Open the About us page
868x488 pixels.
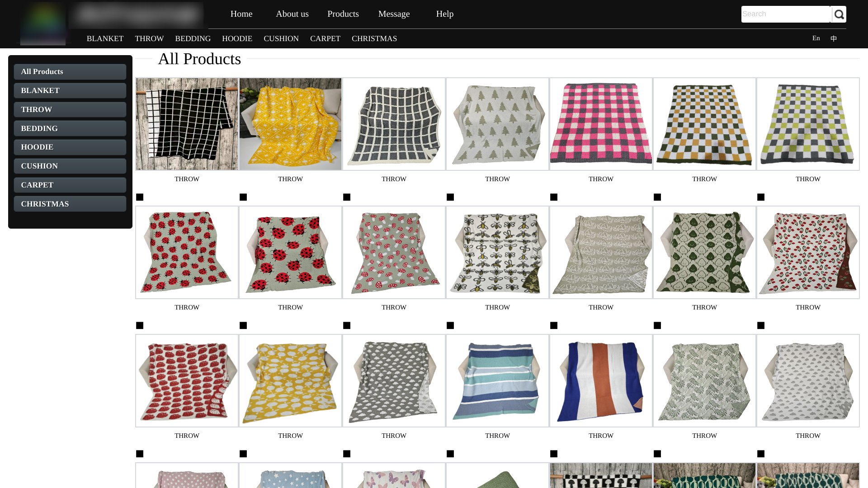click(x=292, y=14)
